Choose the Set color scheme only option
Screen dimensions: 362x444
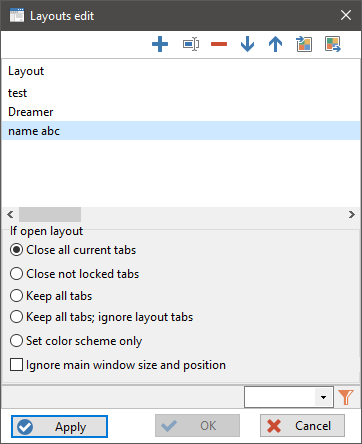[x=76, y=341]
